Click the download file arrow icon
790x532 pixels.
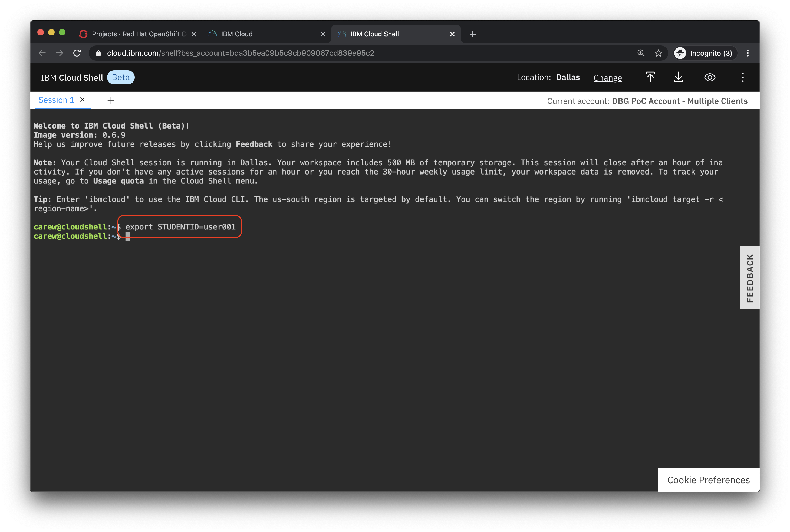(x=679, y=77)
